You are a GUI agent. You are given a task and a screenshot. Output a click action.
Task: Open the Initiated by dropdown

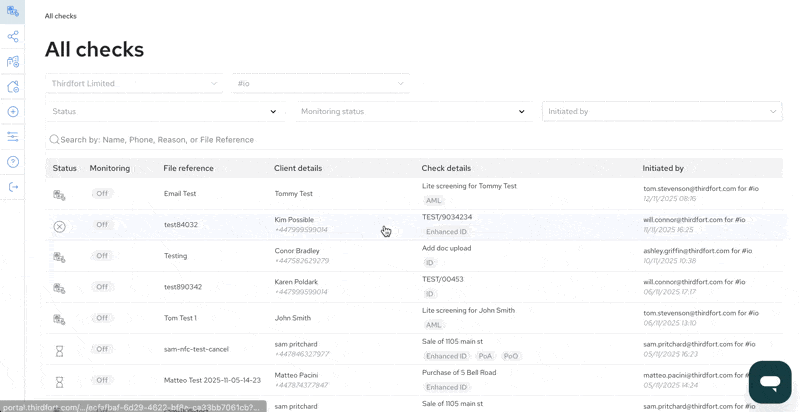tap(662, 111)
